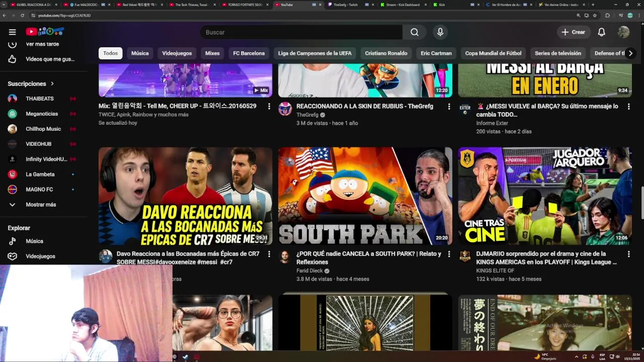Select the Música filter chip
The height and width of the screenshot is (362, 644).
[x=140, y=53]
